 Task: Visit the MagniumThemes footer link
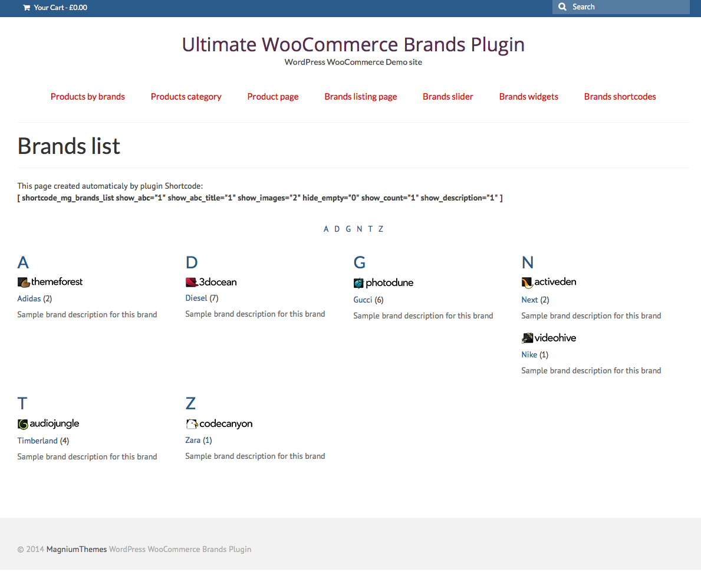tap(77, 549)
